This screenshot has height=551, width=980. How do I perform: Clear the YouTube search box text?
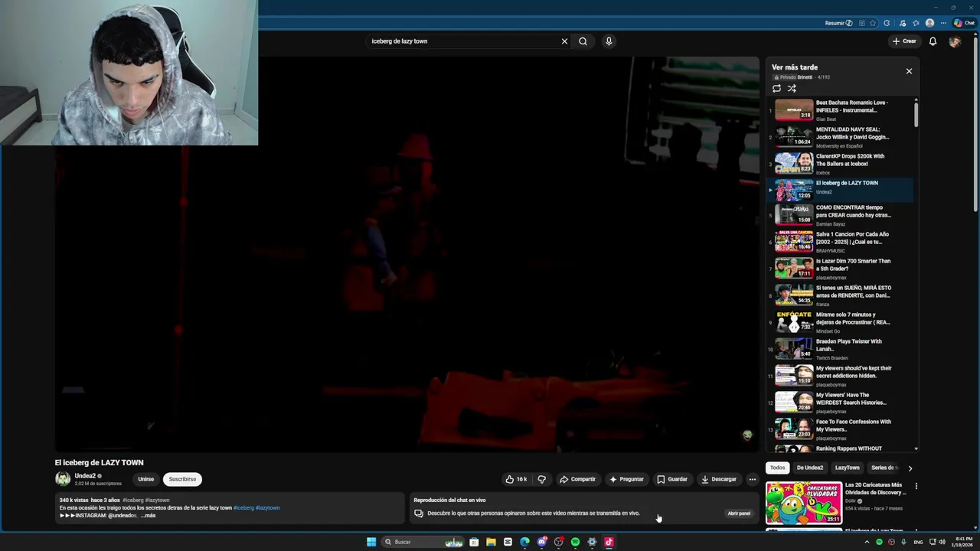[564, 41]
